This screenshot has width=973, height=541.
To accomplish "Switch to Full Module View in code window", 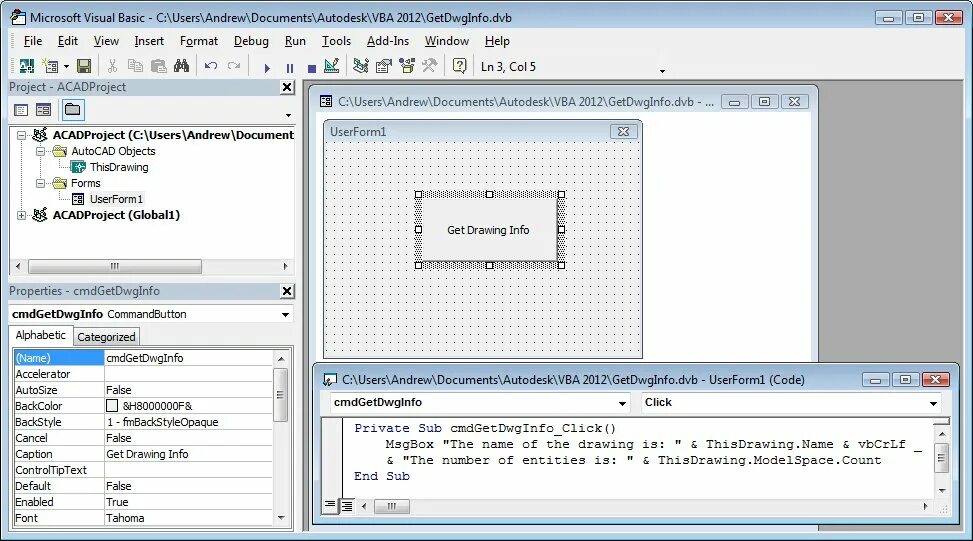I will [347, 506].
